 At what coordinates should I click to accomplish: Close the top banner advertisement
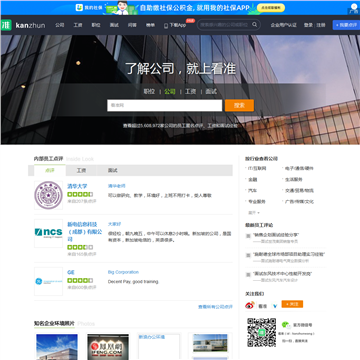(x=354, y=6)
